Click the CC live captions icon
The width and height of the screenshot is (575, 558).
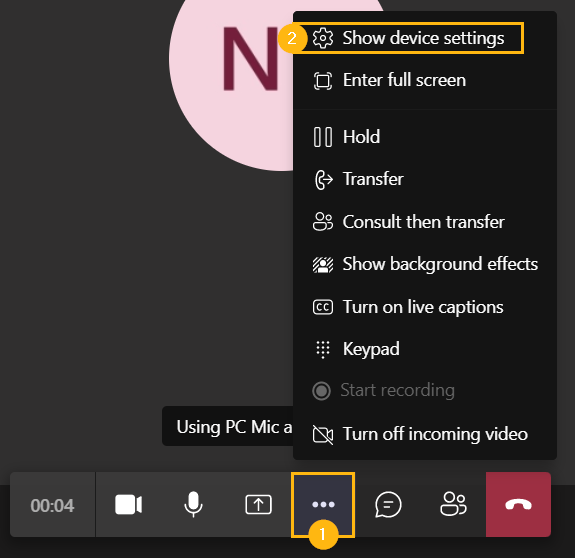click(x=323, y=307)
